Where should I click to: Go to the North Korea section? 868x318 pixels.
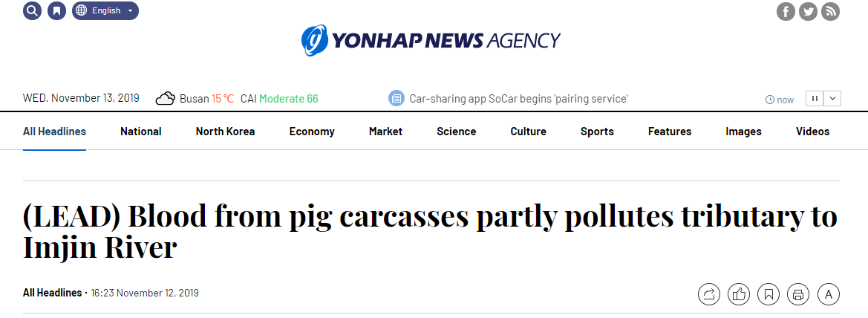[225, 132]
